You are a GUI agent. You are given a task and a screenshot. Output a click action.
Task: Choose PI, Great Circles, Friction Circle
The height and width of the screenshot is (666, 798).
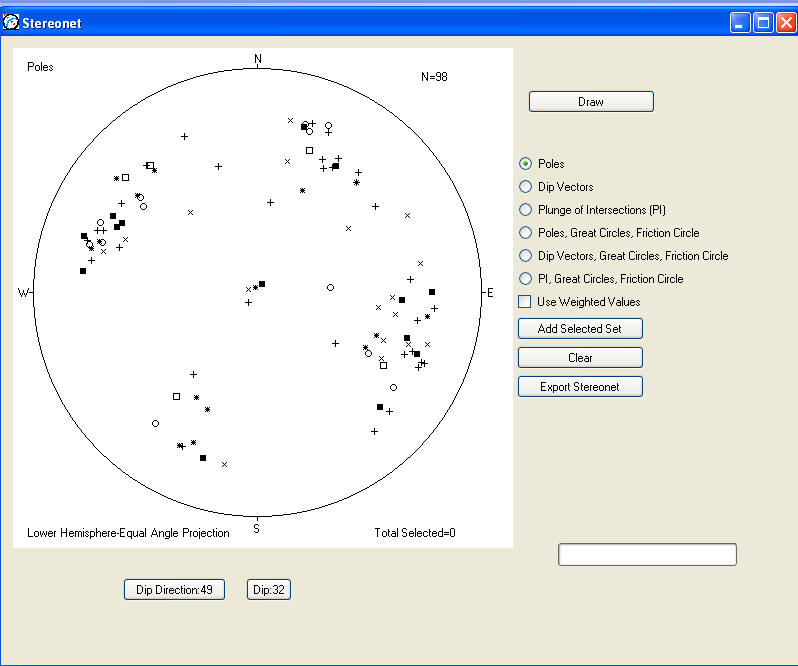click(x=525, y=279)
